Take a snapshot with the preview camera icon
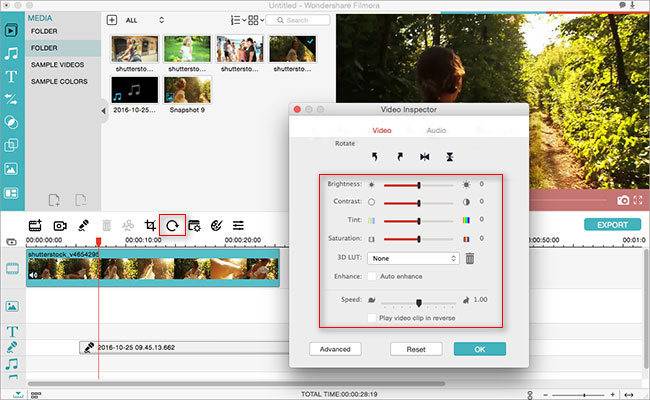This screenshot has width=650, height=400. (x=624, y=200)
